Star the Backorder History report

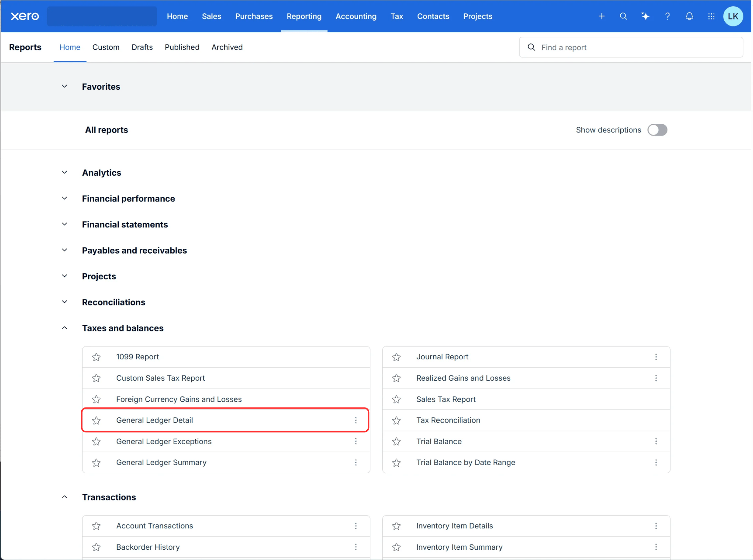click(x=96, y=547)
